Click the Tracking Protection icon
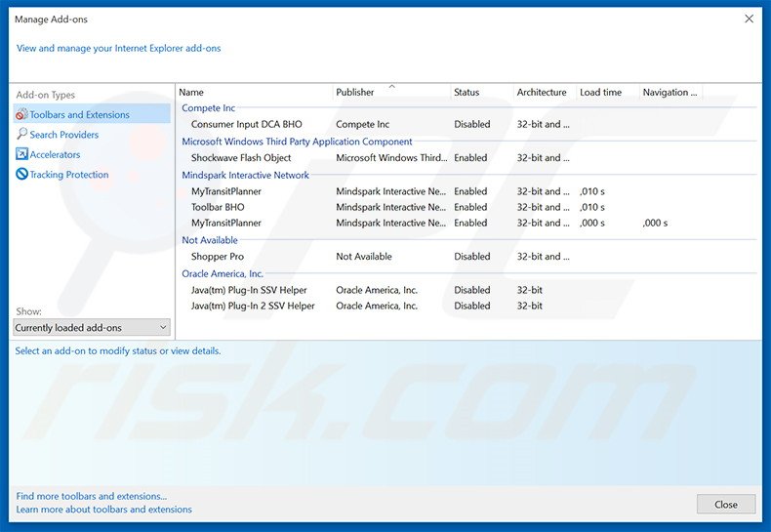771x532 pixels. [x=21, y=175]
